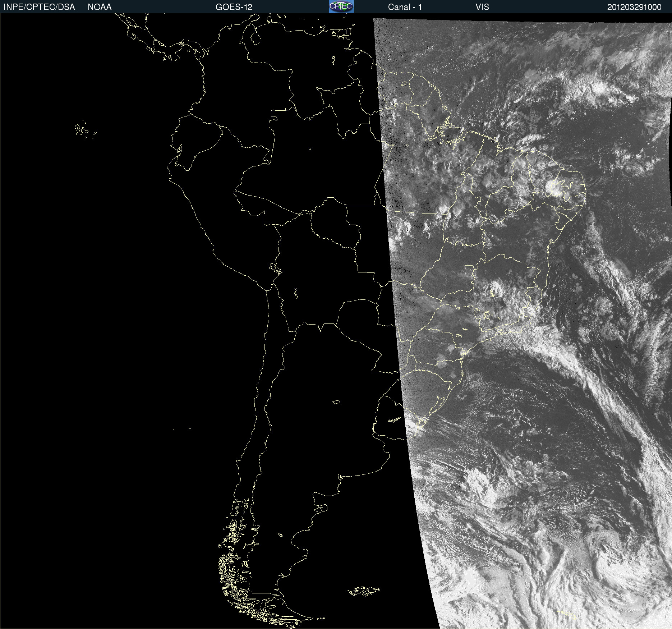Click the Canal - 1 label
This screenshot has width=672, height=629.
tap(405, 7)
